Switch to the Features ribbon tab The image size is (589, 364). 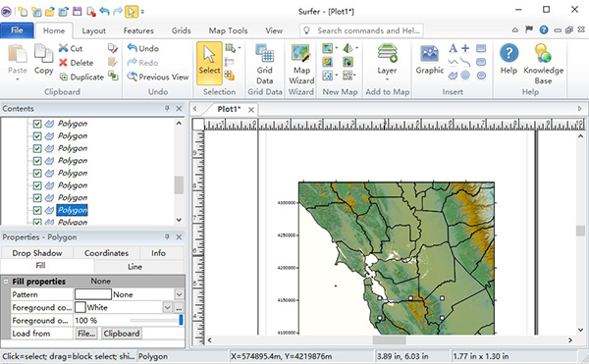[x=138, y=30]
